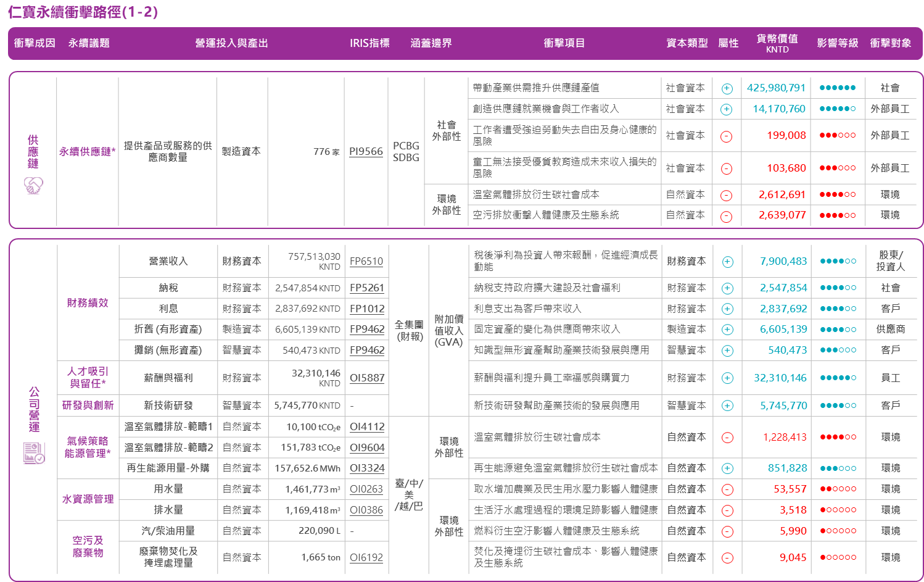Click the 衝擊成因 column header
Image resolution: width=924 pixels, height=582 pixels.
coord(35,43)
